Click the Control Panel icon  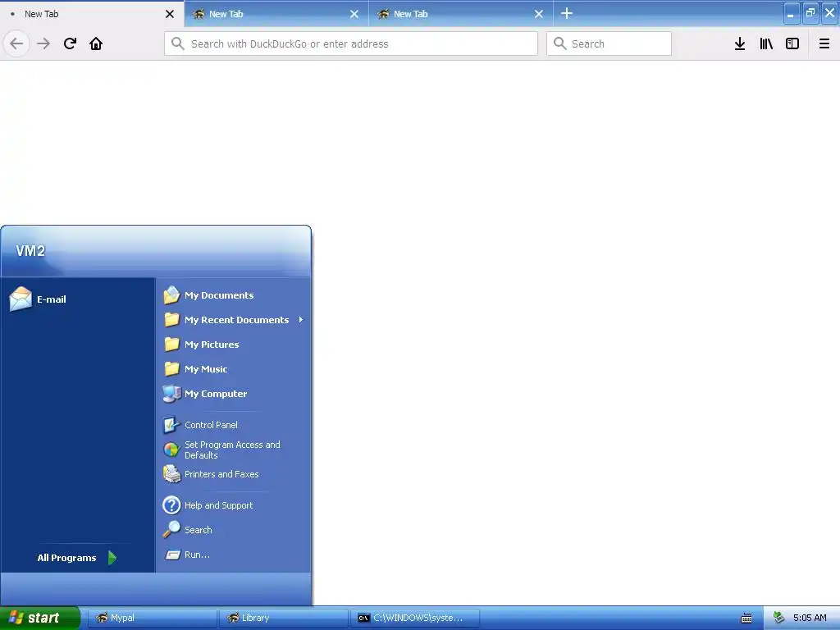coord(171,425)
